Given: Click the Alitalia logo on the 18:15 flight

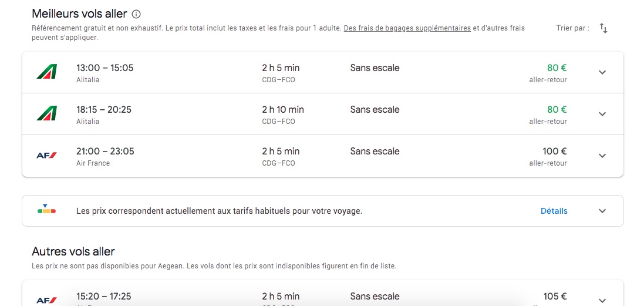Looking at the screenshot, I should 46,114.
